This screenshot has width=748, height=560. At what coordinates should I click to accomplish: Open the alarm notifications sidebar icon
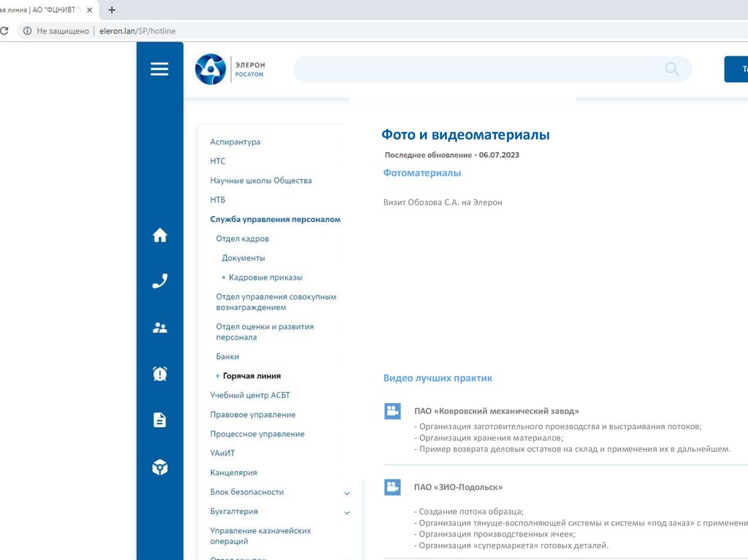pyautogui.click(x=159, y=373)
